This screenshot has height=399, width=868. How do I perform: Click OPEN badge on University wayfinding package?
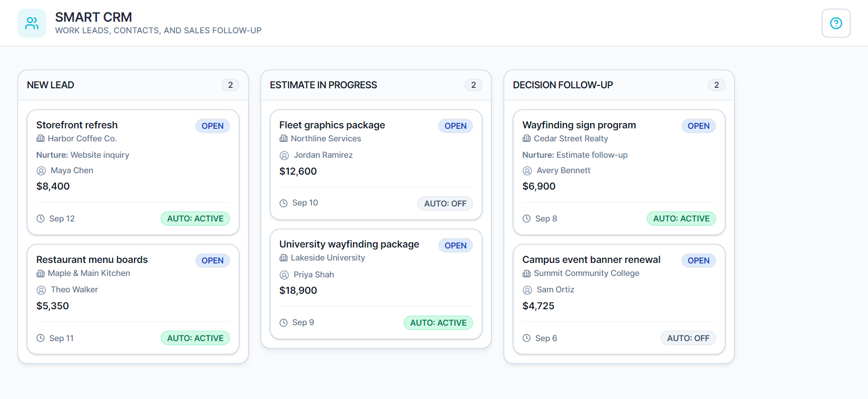click(456, 246)
